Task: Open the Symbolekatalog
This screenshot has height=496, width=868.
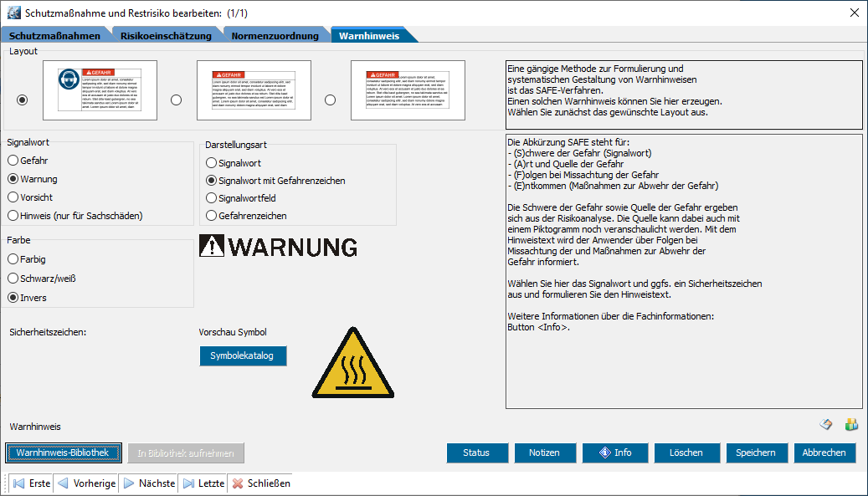Action: click(x=243, y=356)
